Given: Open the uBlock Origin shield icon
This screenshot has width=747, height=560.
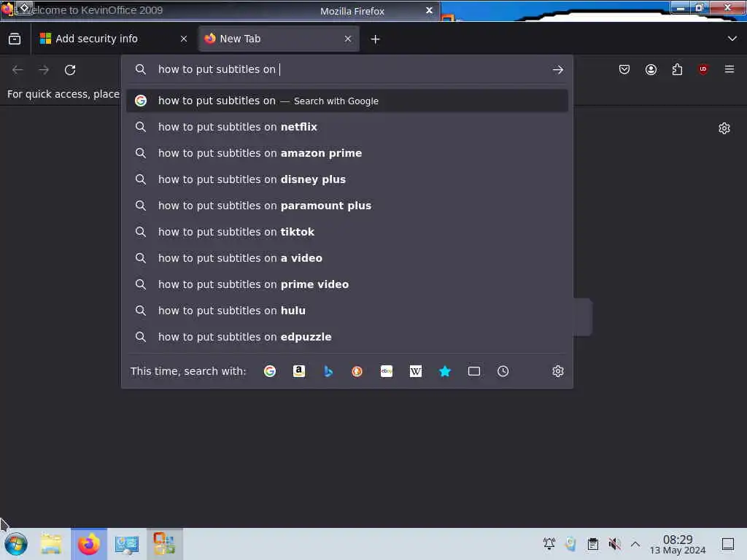Looking at the screenshot, I should [703, 69].
